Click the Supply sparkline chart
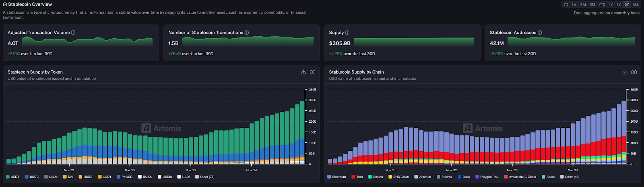 pyautogui.click(x=414, y=41)
